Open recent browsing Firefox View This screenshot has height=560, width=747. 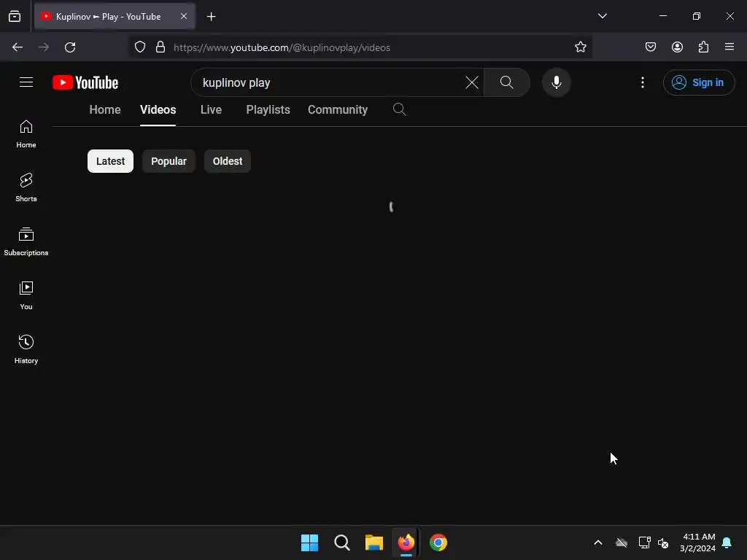[x=15, y=17]
